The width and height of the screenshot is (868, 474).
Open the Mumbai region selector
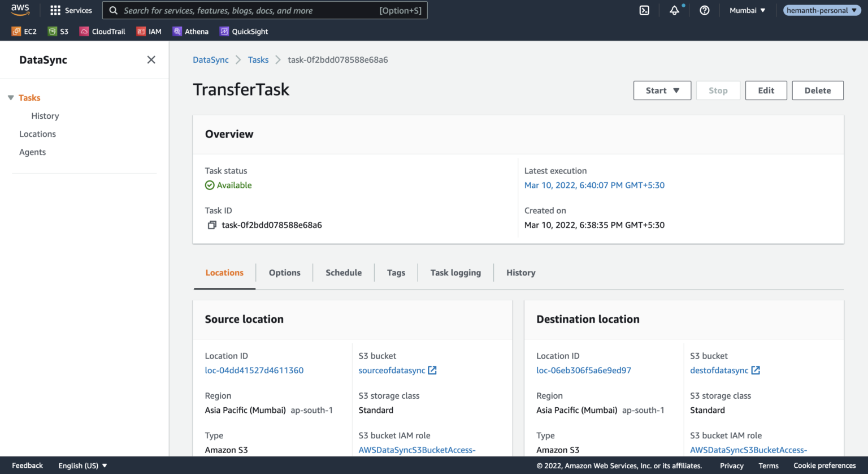[x=747, y=10]
